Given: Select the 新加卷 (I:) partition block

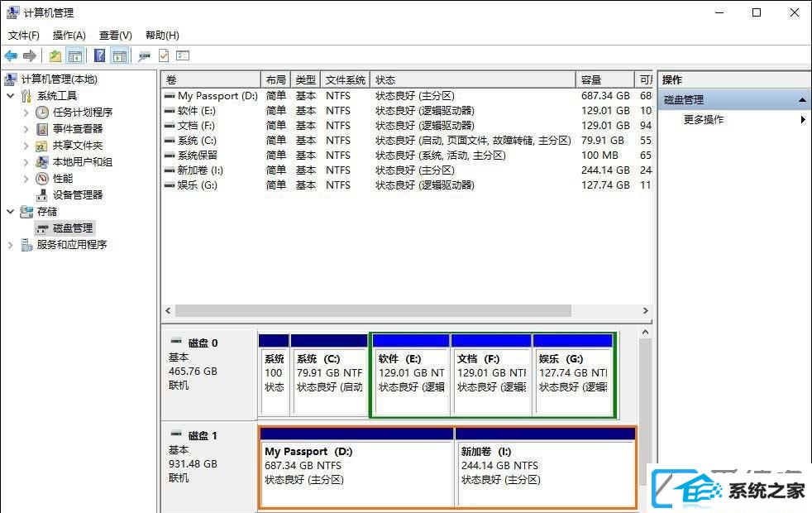Looking at the screenshot, I should pyautogui.click(x=545, y=467).
